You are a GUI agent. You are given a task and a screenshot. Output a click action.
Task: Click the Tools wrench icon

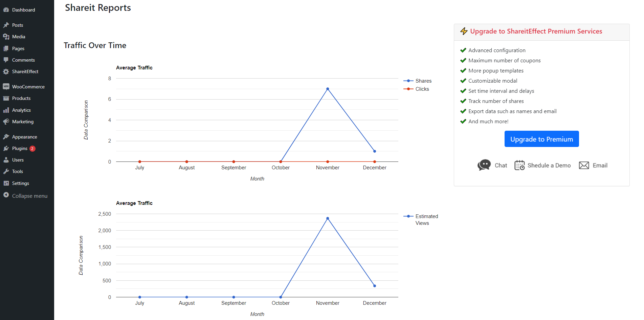[x=6, y=171]
